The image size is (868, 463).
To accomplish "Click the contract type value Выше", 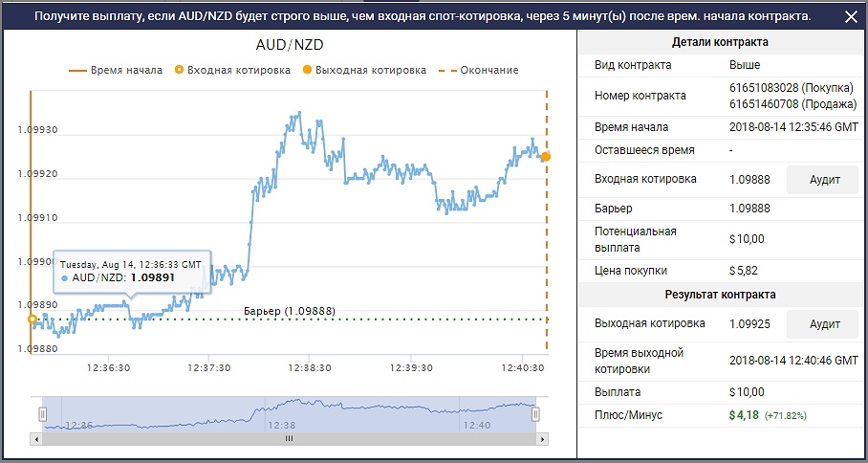I will (x=745, y=65).
